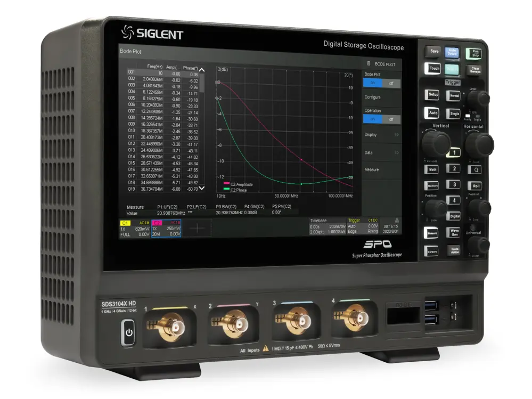Push the Math button
Viewport: 532px width, 399px height.
pos(432,169)
